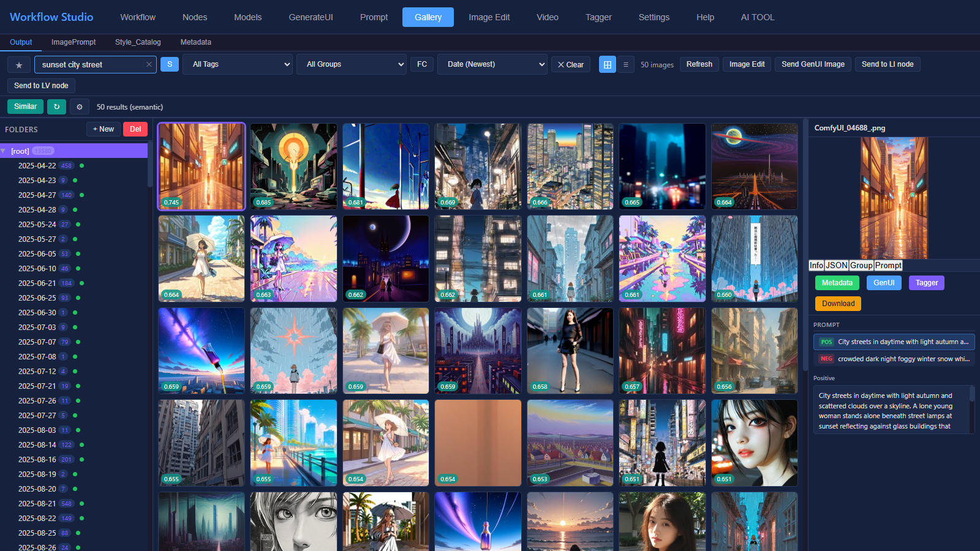Open the All Tags dropdown
The image size is (980, 551).
[238, 64]
